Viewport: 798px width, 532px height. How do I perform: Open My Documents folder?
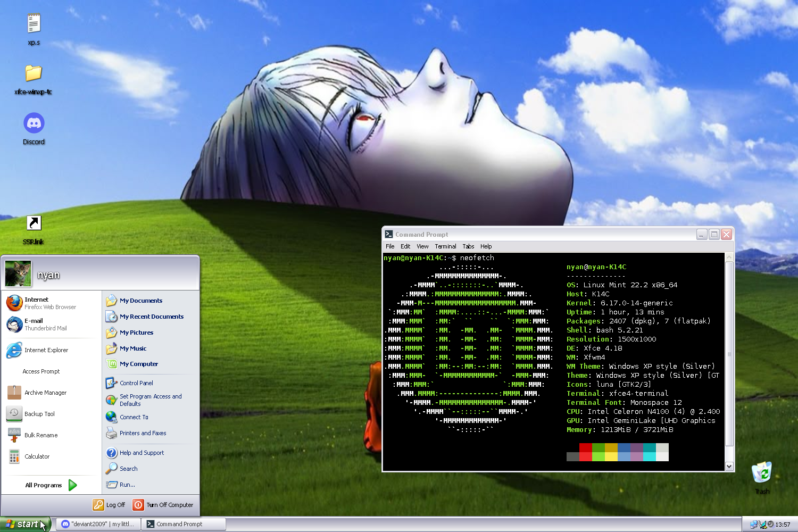[x=149, y=301]
